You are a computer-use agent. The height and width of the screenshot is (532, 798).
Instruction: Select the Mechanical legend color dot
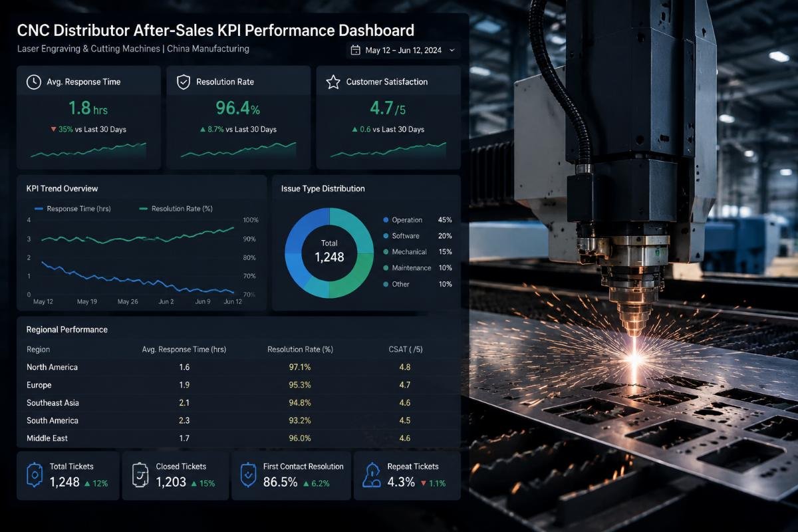click(386, 252)
